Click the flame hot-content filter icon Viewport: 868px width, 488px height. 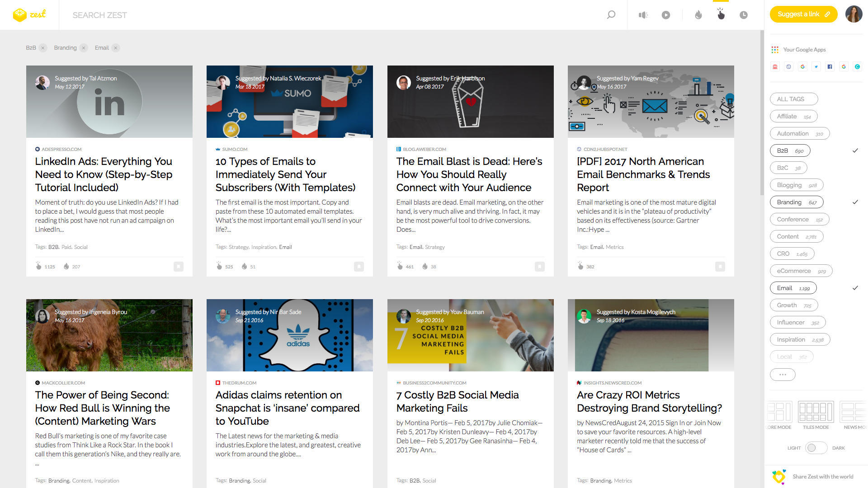(x=698, y=15)
